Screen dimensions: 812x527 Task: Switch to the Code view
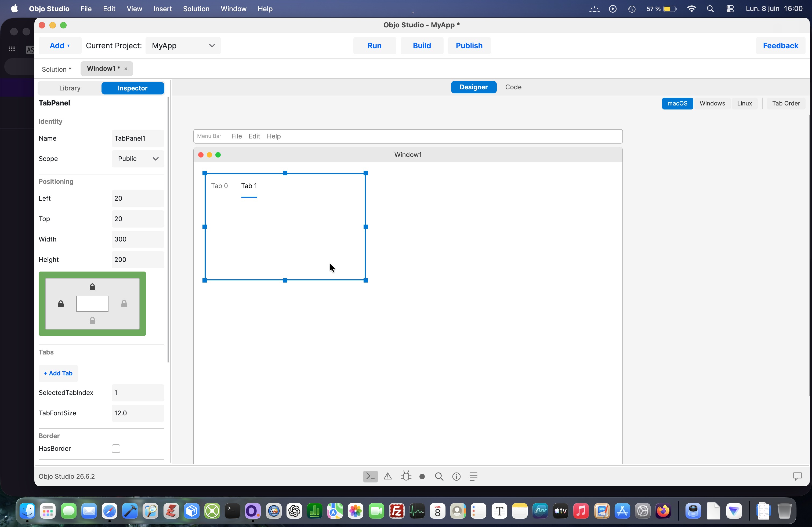[513, 87]
